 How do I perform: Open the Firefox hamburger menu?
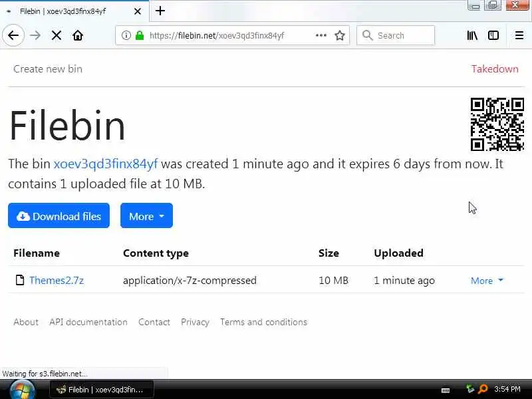point(519,35)
